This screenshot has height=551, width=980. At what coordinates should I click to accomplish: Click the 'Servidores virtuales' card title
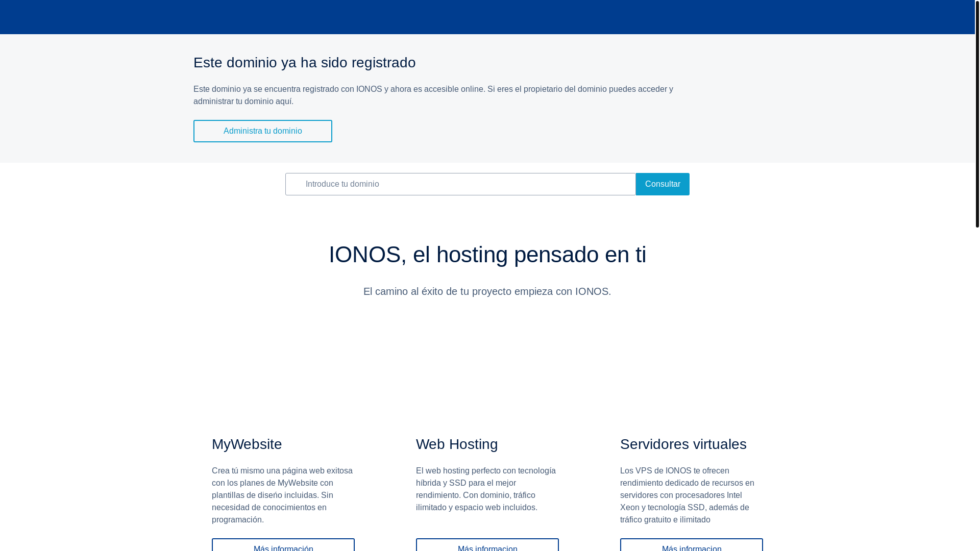coord(683,444)
